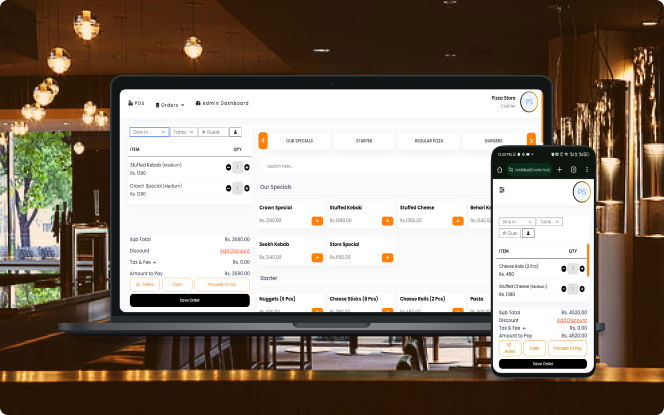
Task: Decrease Crown Special quantity on laptop
Action: 229,189
